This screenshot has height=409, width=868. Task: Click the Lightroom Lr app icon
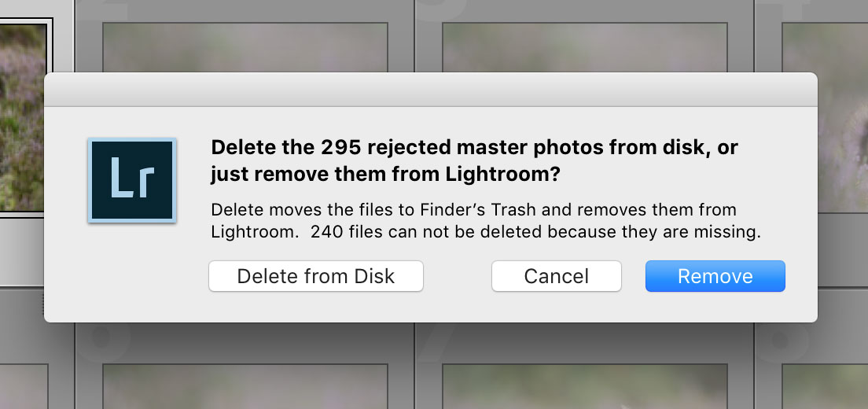(x=132, y=180)
